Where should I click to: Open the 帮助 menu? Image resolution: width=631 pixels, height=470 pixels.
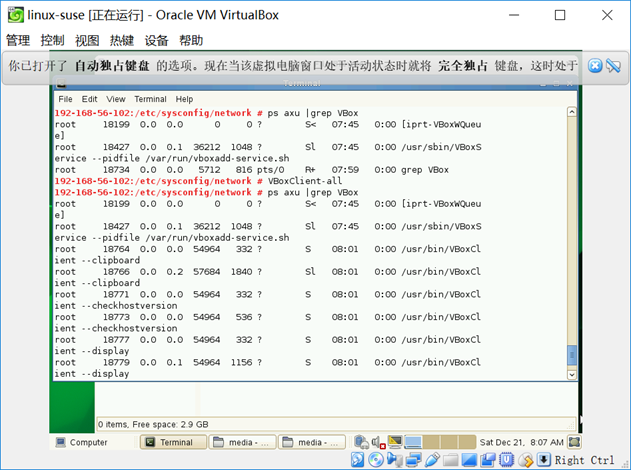[191, 40]
